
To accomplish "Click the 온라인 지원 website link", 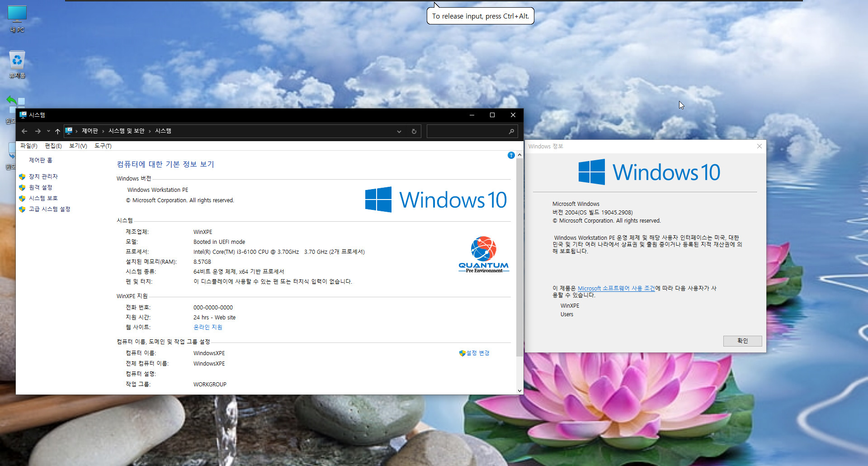I will coord(208,327).
